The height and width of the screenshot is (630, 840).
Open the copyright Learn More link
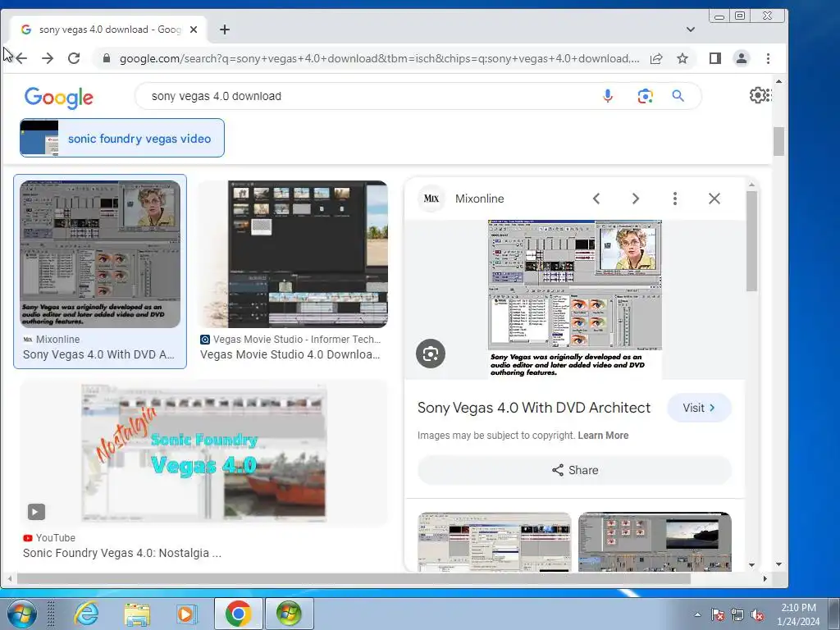click(x=603, y=436)
